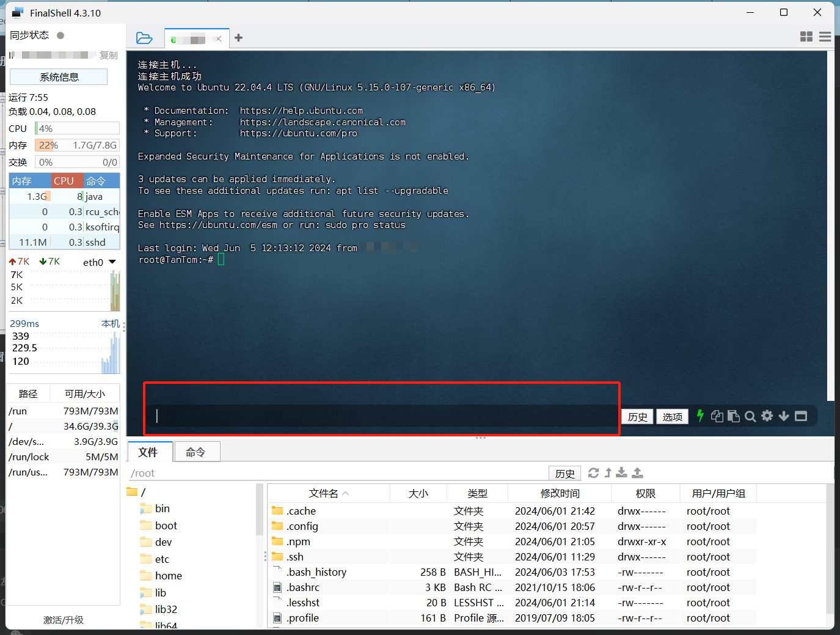This screenshot has width=840, height=635.
Task: Select home folder in tree
Action: point(161,576)
